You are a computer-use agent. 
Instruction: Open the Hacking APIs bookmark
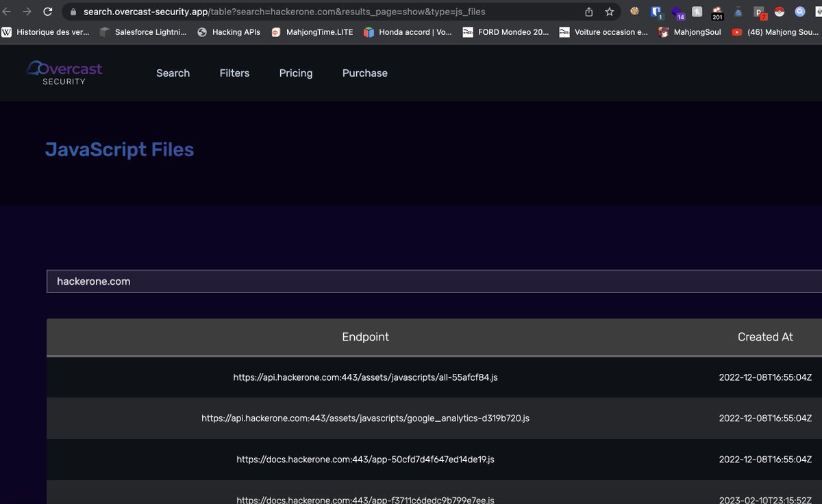(x=229, y=32)
